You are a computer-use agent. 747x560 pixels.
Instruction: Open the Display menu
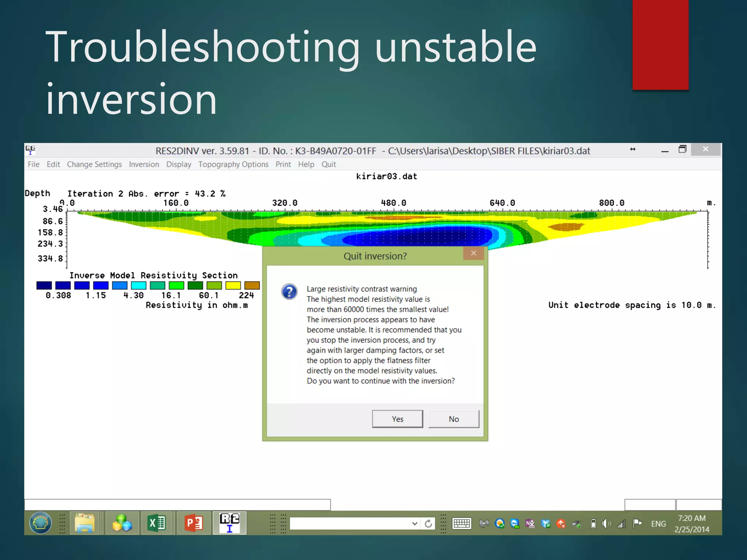(179, 164)
